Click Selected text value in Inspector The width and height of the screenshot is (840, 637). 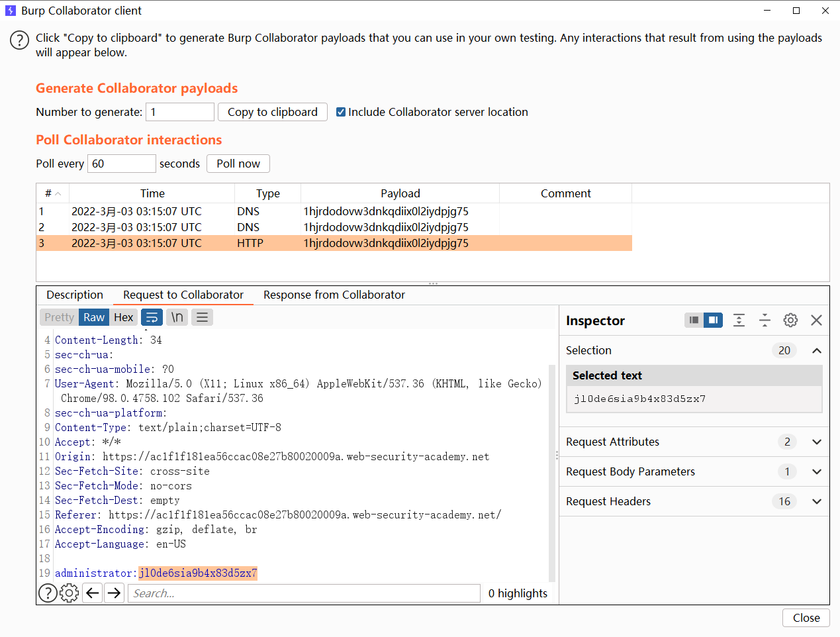click(640, 399)
